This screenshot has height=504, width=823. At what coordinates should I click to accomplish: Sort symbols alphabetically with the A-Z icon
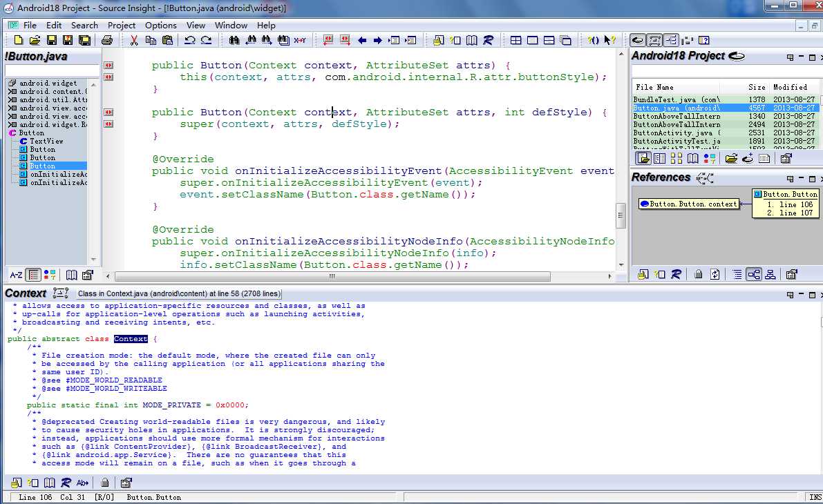coord(17,275)
